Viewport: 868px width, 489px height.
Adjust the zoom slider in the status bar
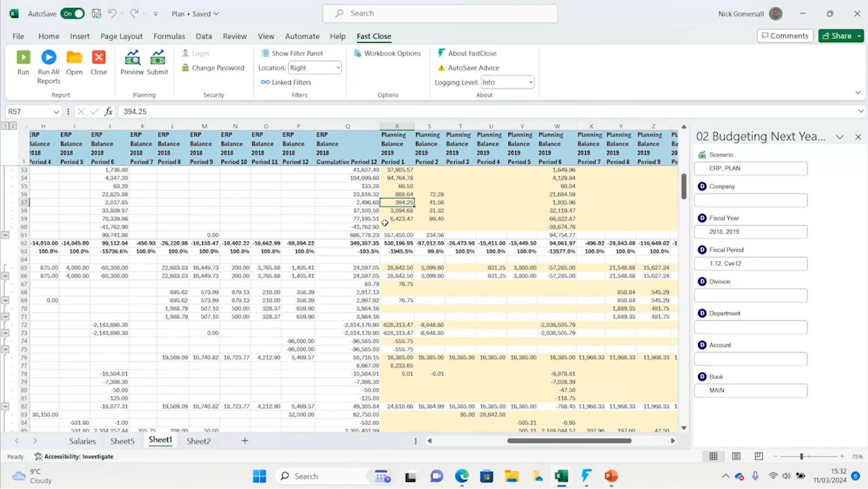pyautogui.click(x=801, y=456)
